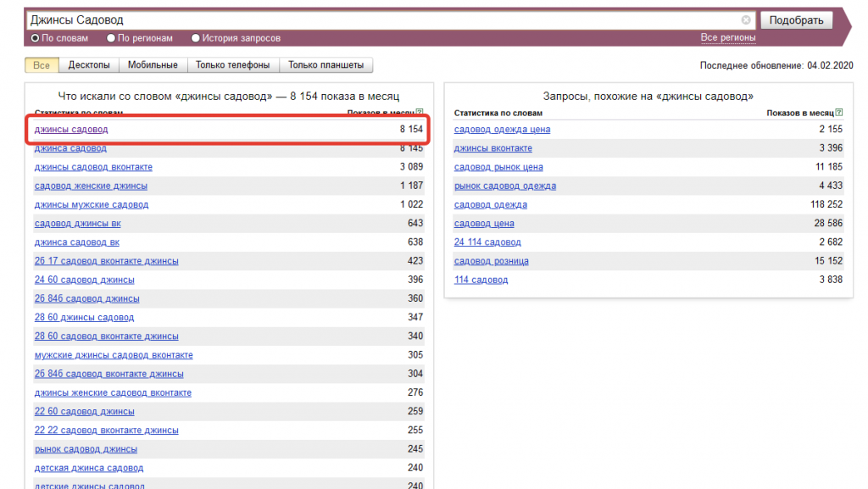Click the 15 152 impressions value
868x489 pixels.
point(829,260)
